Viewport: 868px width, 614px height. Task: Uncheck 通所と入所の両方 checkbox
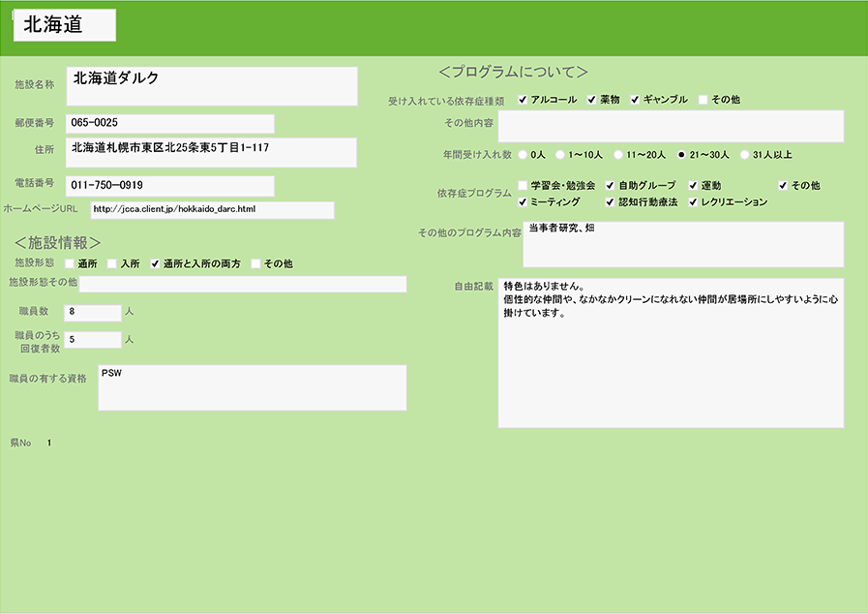coord(154,263)
